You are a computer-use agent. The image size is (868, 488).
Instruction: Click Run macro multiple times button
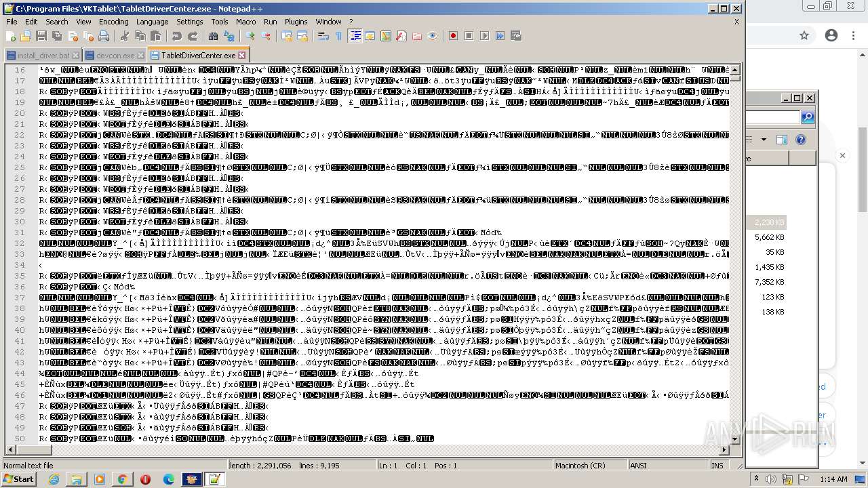pos(500,36)
